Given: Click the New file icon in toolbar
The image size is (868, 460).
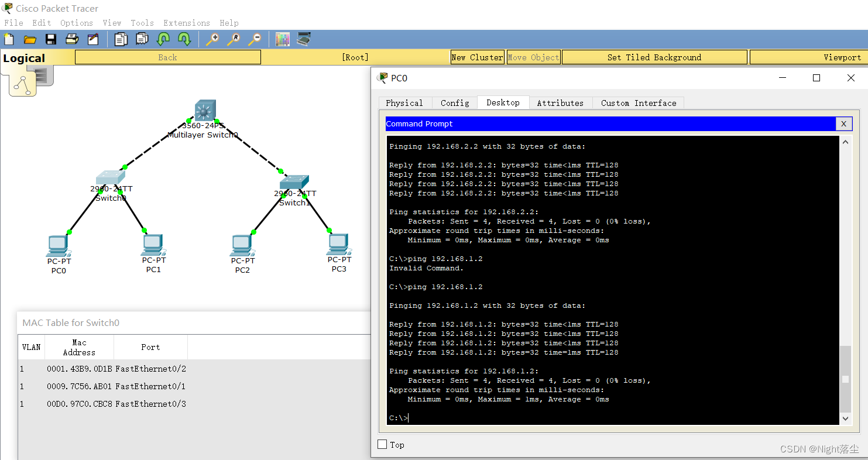Looking at the screenshot, I should tap(9, 39).
